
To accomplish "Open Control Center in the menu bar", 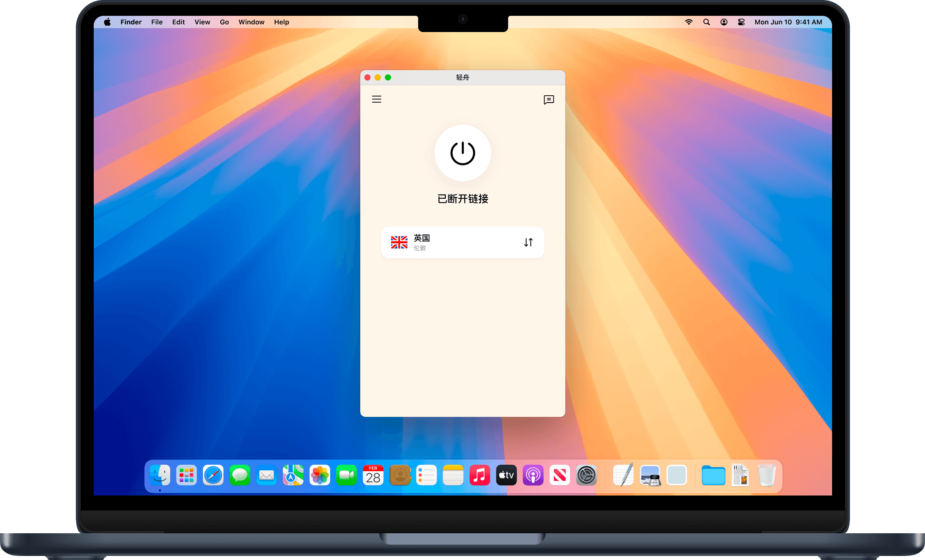I will click(741, 22).
